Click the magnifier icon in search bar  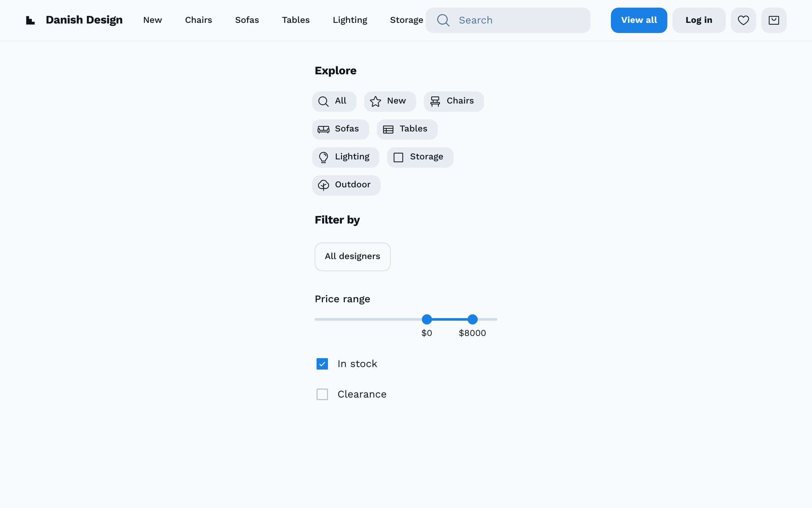pos(443,20)
